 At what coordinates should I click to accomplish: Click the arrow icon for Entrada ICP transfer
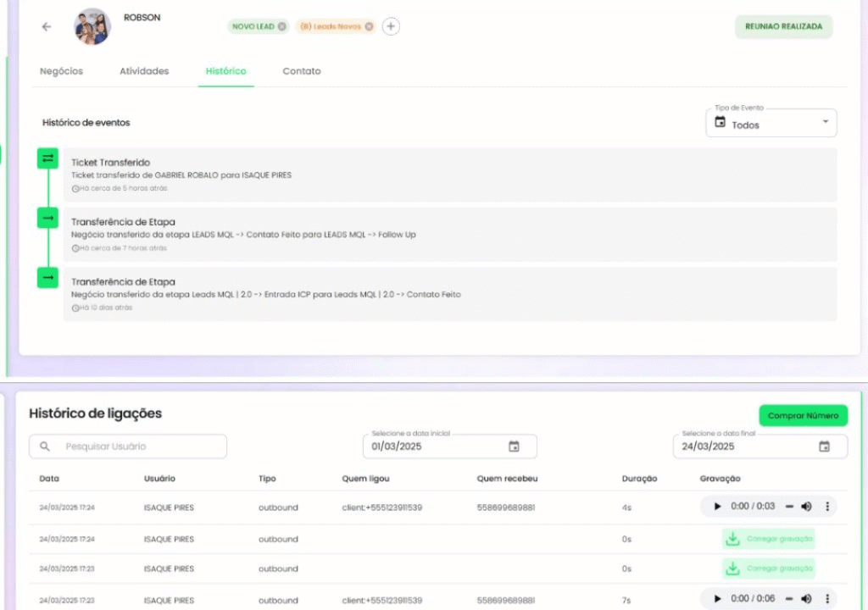(x=47, y=278)
